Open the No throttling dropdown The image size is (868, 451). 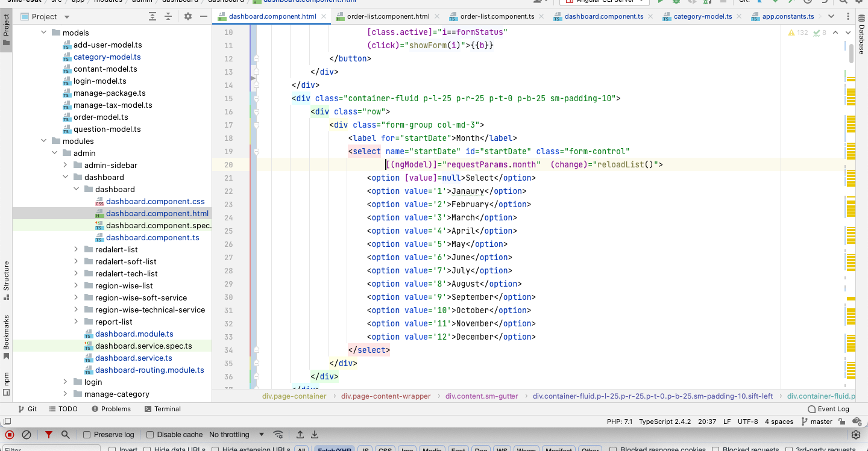pos(236,435)
